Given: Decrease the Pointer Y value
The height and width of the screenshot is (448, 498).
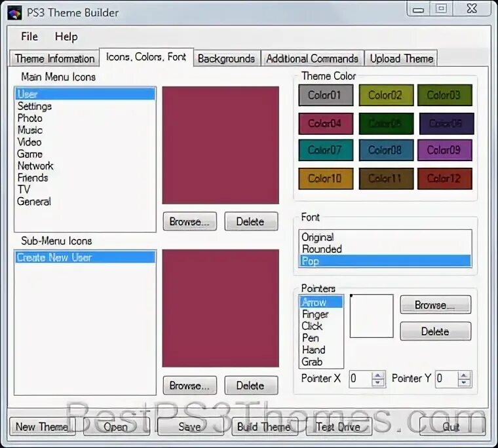Looking at the screenshot, I should pyautogui.click(x=464, y=383).
